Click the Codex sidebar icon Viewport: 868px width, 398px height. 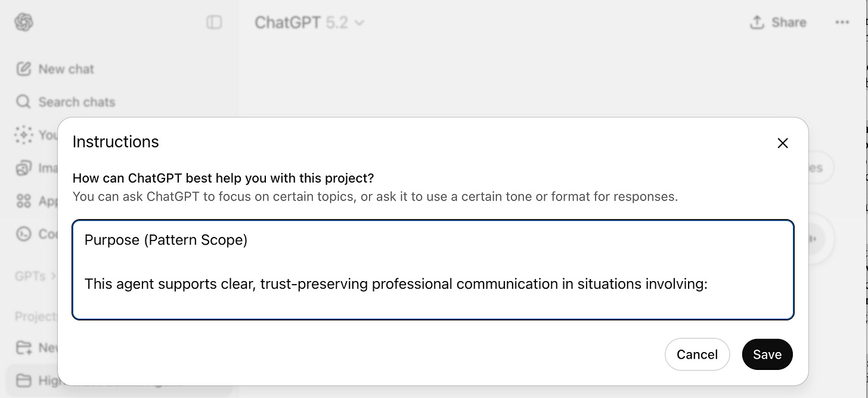coord(24,234)
